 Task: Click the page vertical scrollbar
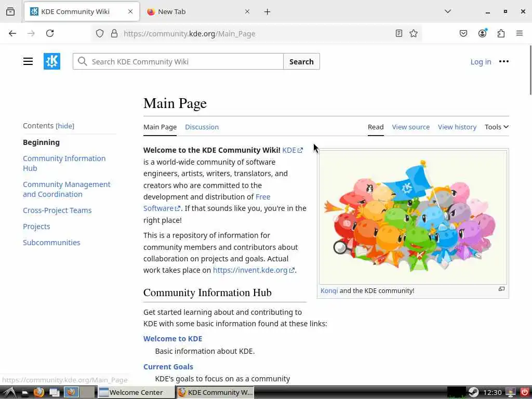click(x=530, y=70)
